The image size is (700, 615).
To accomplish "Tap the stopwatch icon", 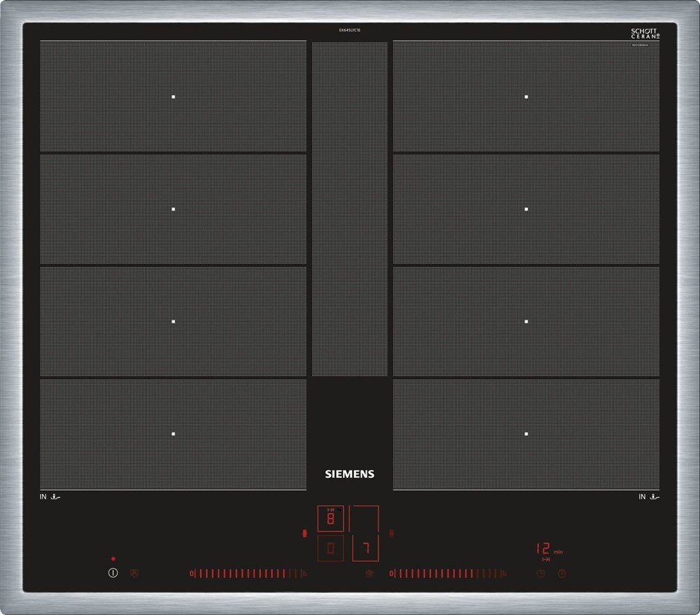I will point(562,574).
